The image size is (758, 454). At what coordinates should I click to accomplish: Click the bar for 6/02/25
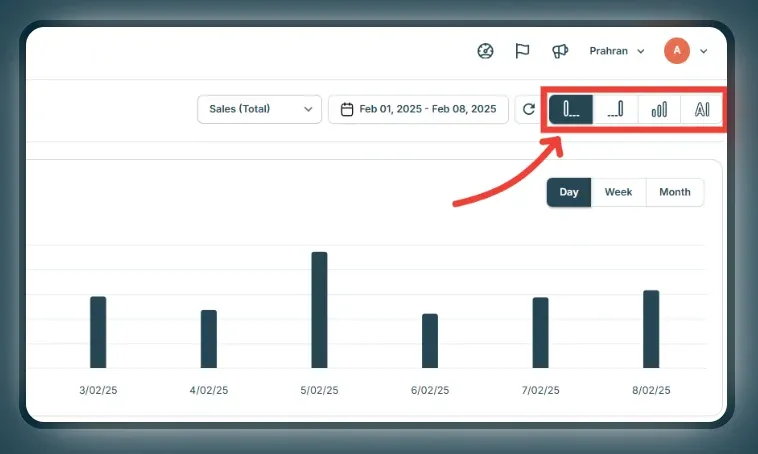[430, 341]
